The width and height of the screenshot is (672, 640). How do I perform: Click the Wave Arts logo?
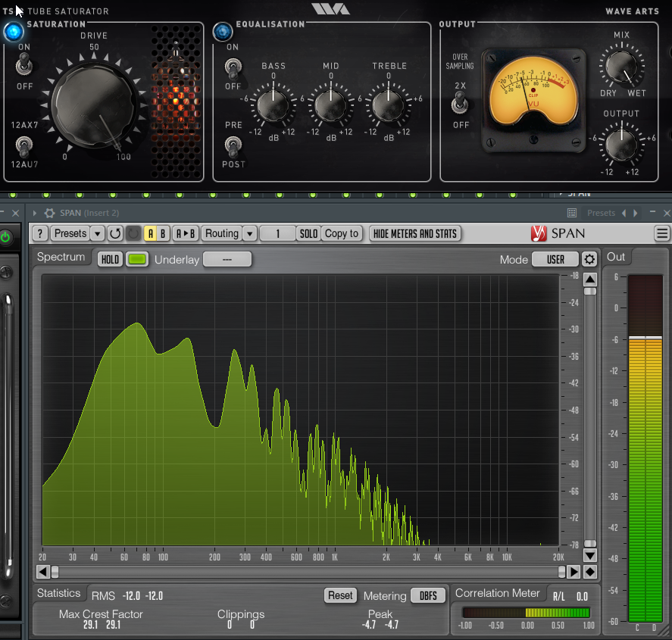[330, 9]
